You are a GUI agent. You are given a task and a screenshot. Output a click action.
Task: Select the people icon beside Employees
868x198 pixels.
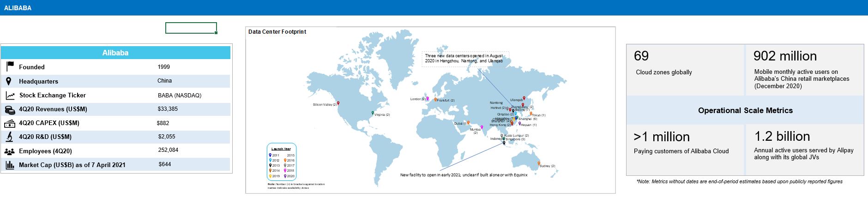[x=10, y=151]
